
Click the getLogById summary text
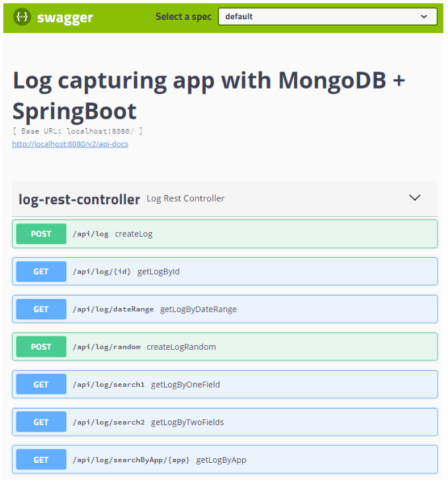(x=158, y=272)
